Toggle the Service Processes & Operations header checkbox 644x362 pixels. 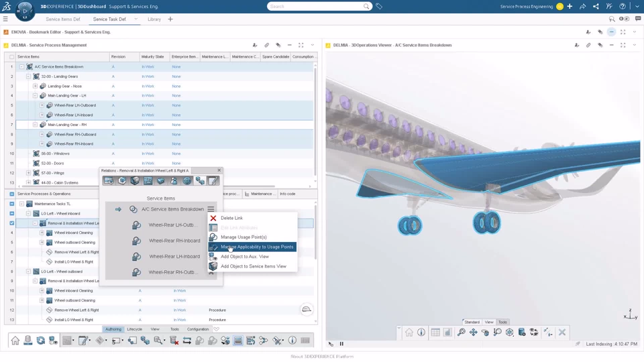point(11,194)
